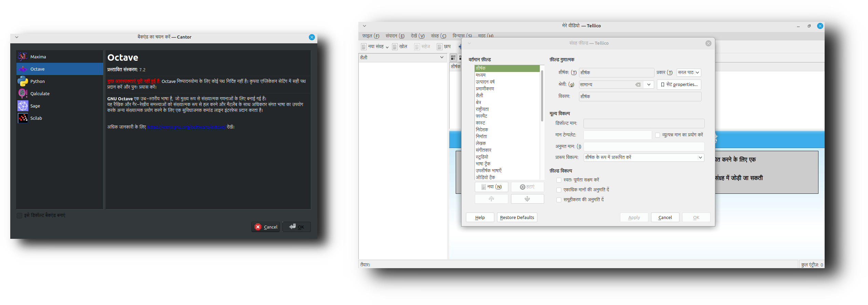Open the Cantor title bar chevron menu
Screen dimensions: 868x305
click(16, 37)
